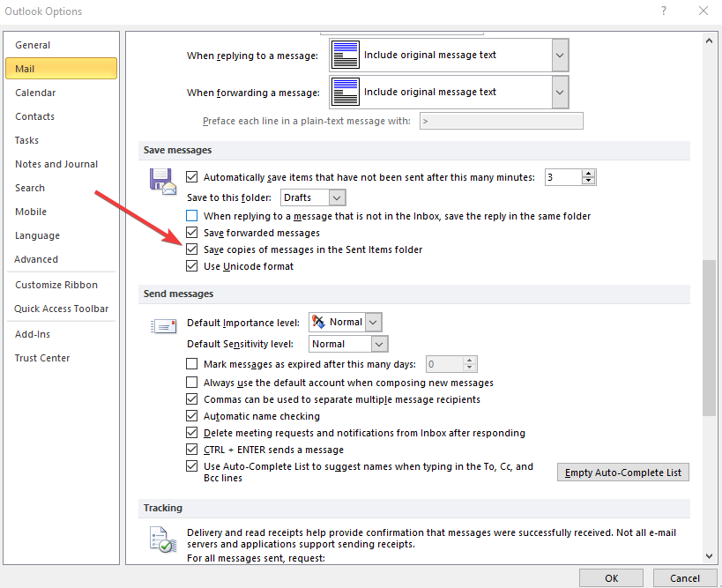Click the forwarding message format icon

pyautogui.click(x=345, y=92)
